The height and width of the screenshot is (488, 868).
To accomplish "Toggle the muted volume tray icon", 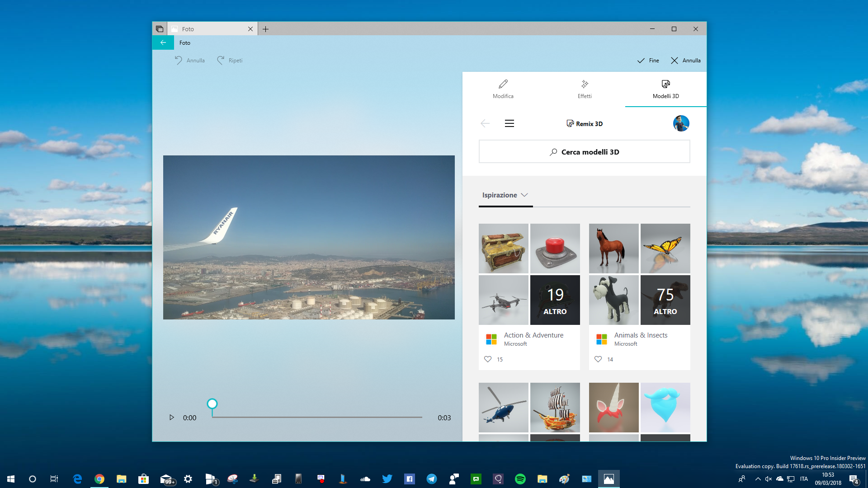I will pos(769,479).
